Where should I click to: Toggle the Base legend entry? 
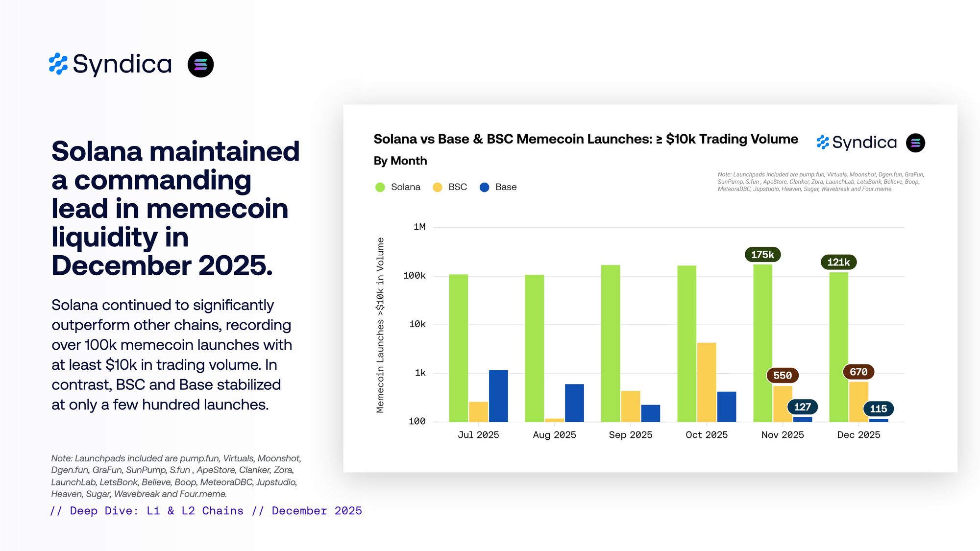506,187
